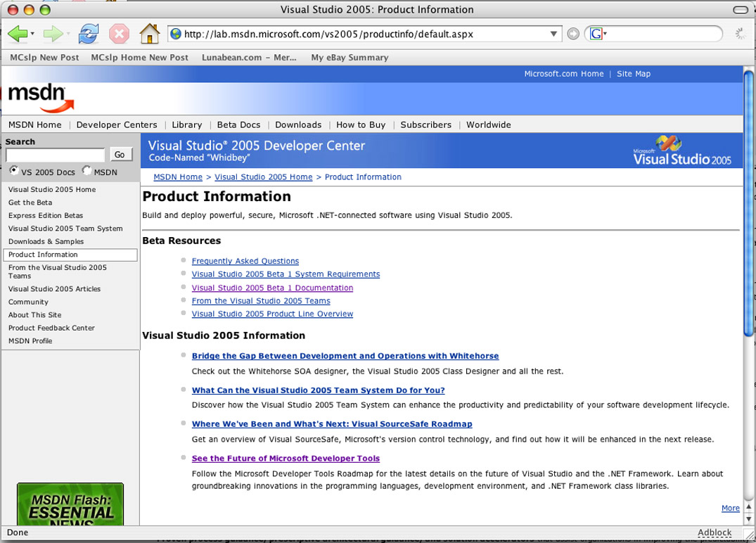Click the Microsoft.com Home link
Screen dimensions: 756x543
pyautogui.click(x=563, y=74)
